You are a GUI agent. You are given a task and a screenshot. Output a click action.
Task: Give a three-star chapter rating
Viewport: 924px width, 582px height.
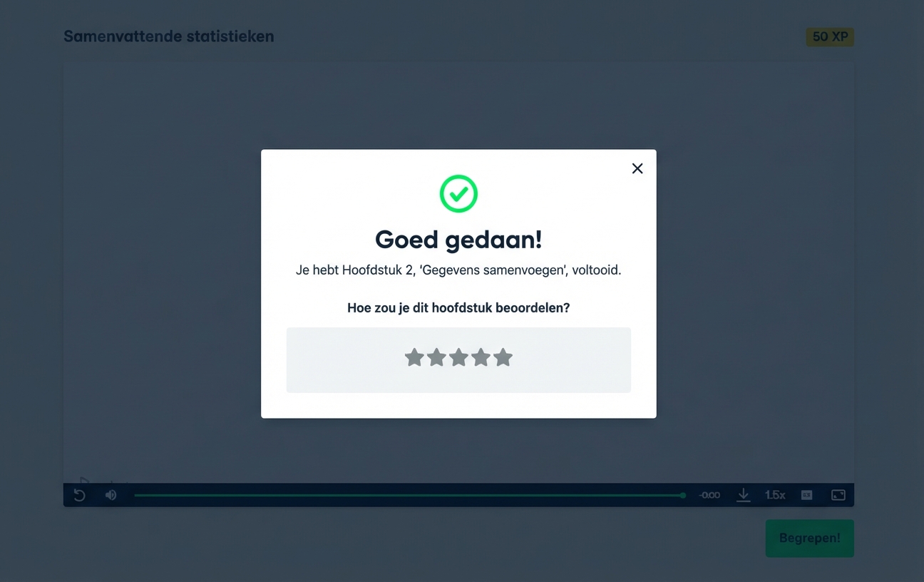458,357
